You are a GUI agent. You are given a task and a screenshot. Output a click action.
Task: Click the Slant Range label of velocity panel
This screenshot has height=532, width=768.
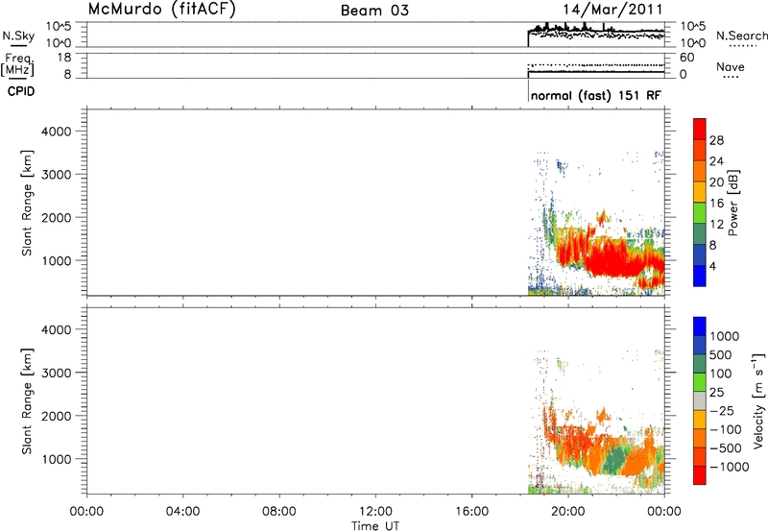coord(27,401)
